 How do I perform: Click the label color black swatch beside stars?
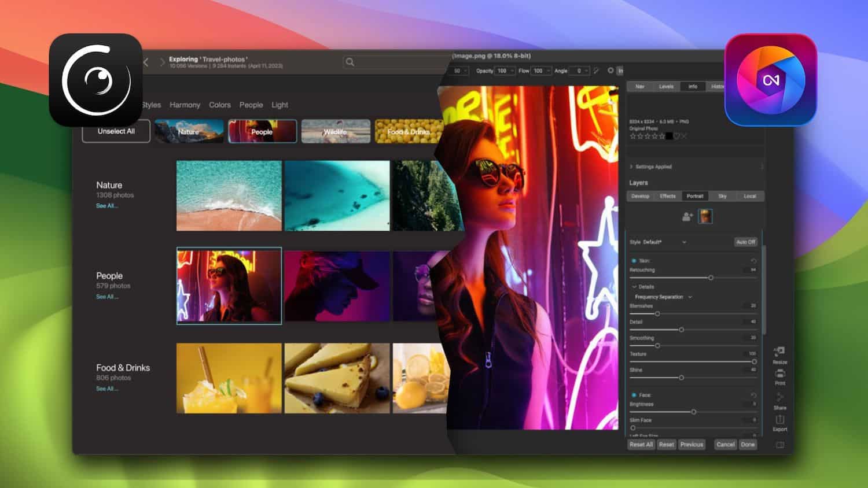pos(669,136)
